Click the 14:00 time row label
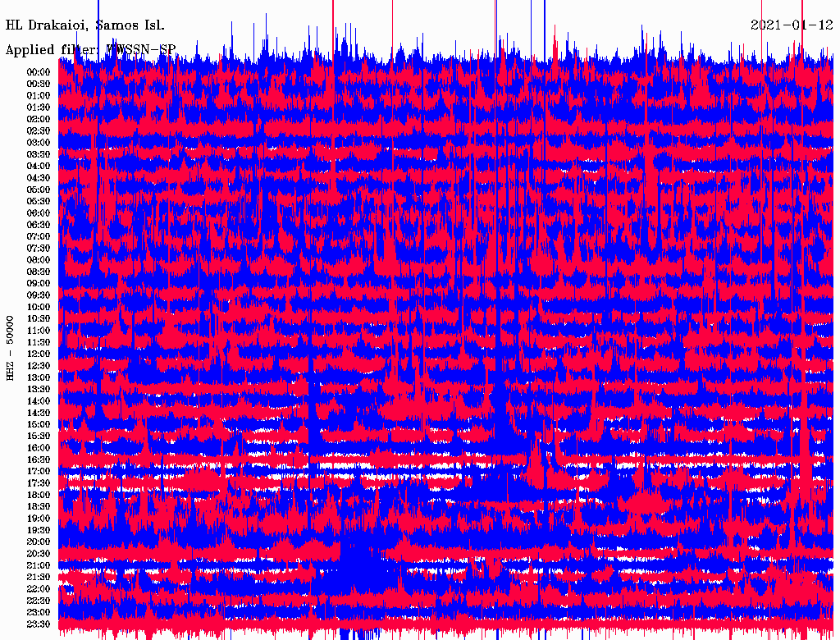The height and width of the screenshot is (640, 840). click(x=39, y=401)
